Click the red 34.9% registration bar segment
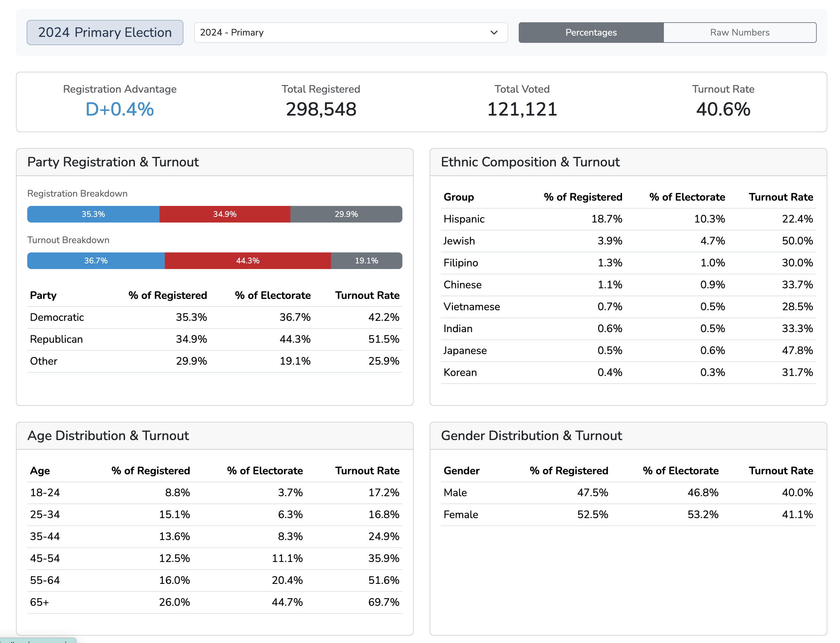840x643 pixels. point(225,214)
